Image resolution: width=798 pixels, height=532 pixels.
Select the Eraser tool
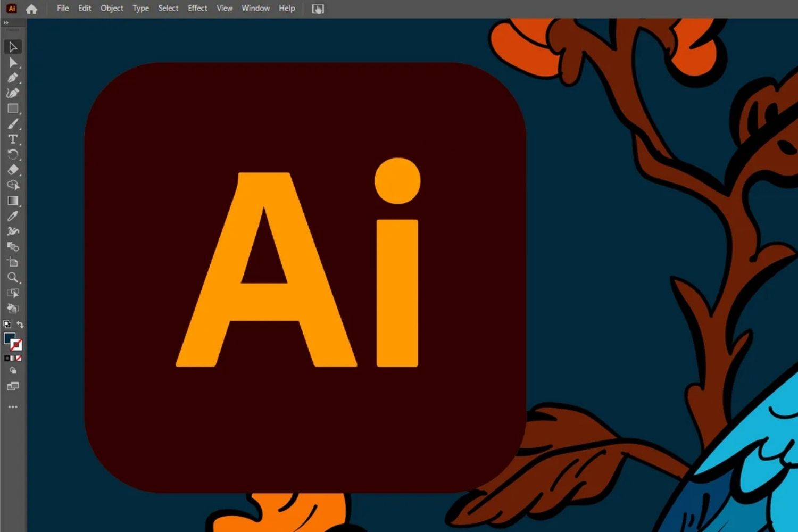coord(13,170)
